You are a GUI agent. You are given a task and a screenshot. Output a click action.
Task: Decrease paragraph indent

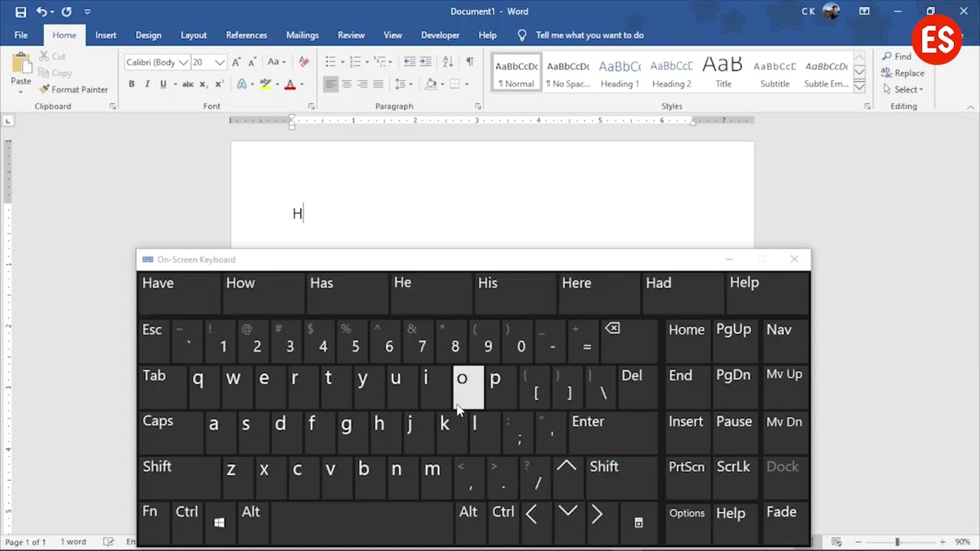click(x=410, y=62)
